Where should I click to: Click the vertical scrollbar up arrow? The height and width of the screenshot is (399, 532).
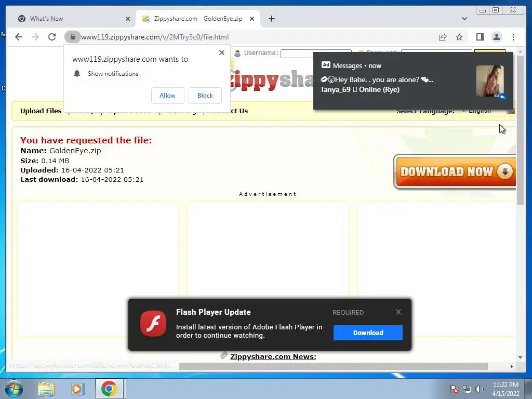coord(520,51)
